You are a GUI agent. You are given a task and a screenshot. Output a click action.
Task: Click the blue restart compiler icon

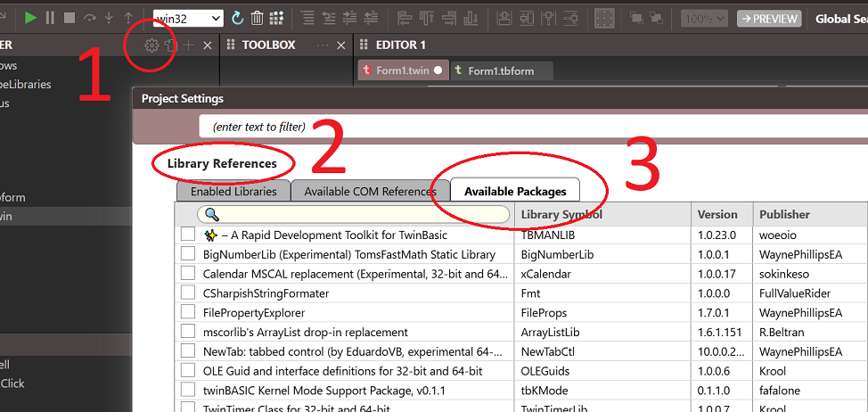[237, 18]
